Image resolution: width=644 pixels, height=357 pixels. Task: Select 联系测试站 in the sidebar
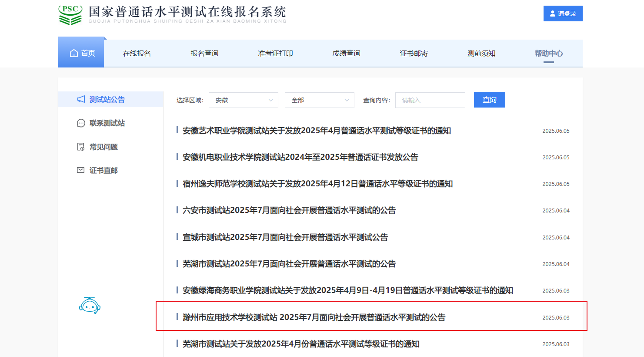(x=107, y=123)
